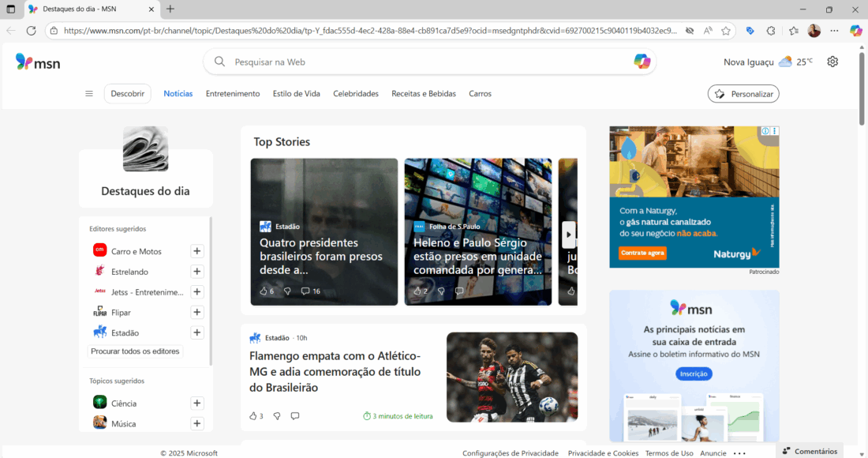Image resolution: width=868 pixels, height=458 pixels.
Task: Follow Flipar using the plus button
Action: [x=197, y=312]
